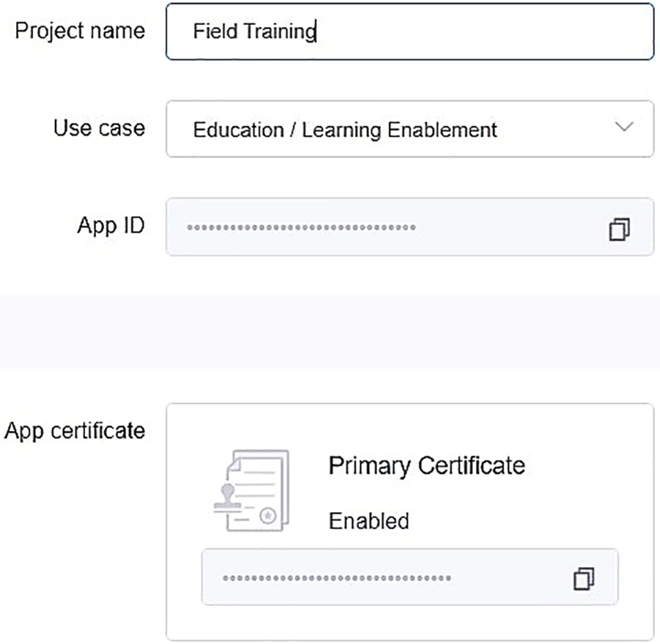660x644 pixels.
Task: Copy the Primary Certificate key
Action: pos(584,578)
